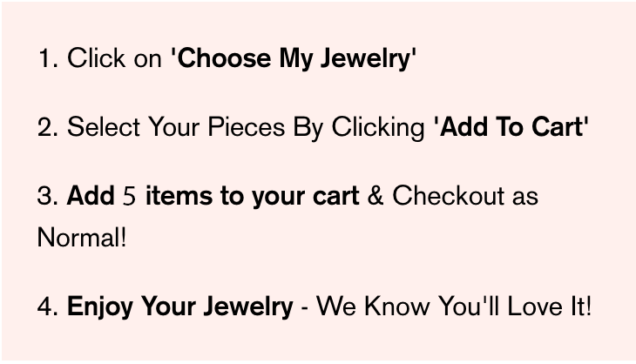The height and width of the screenshot is (364, 636).
Task: Click 'Select Your Pieces By Clicking' text
Action: click(246, 128)
